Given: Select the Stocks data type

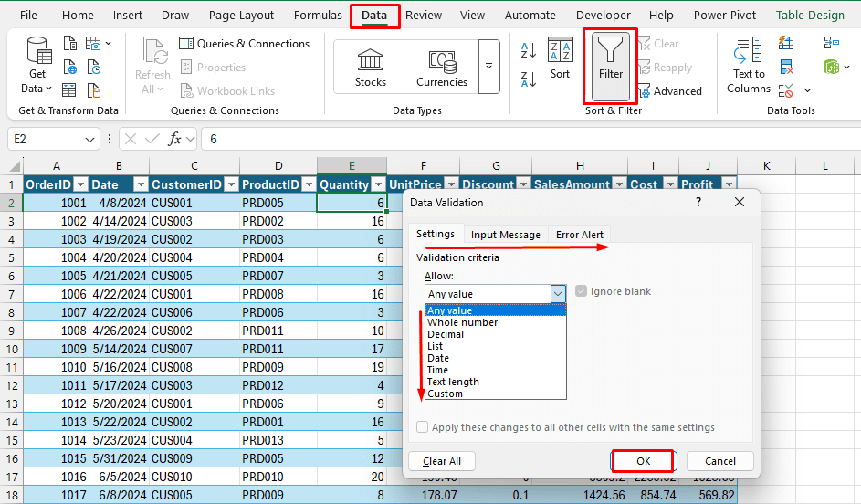Looking at the screenshot, I should [x=371, y=68].
